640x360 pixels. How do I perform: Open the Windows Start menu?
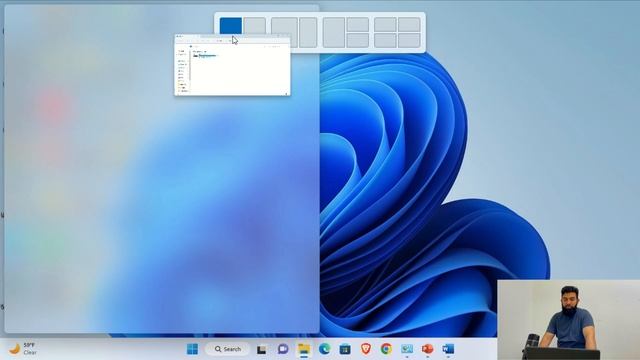[192, 349]
